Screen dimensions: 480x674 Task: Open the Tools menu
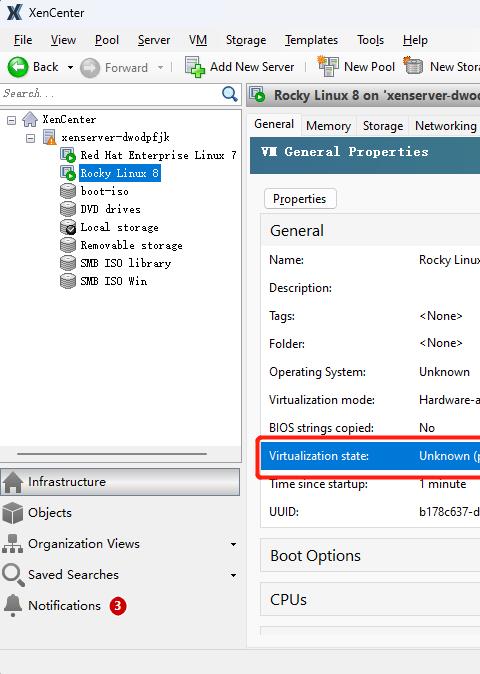(x=370, y=40)
